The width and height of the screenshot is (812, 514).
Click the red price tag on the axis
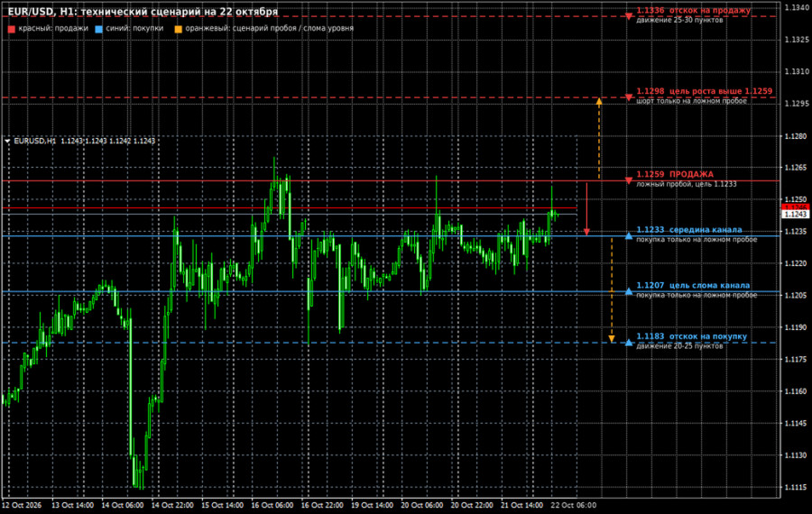click(795, 207)
